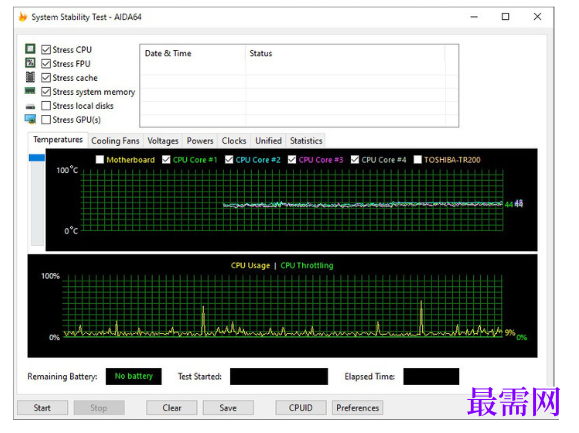Screen dimensions: 579x433
Task: Open the Statistics tab
Action: pos(306,141)
